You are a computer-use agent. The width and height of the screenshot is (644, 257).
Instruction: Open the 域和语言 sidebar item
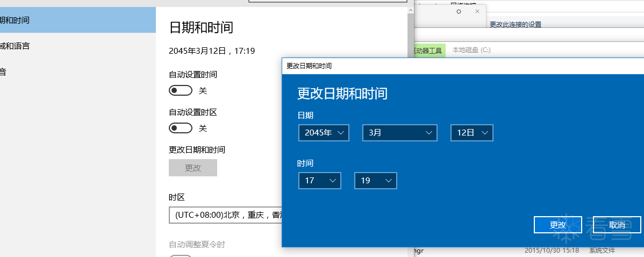tap(78, 46)
